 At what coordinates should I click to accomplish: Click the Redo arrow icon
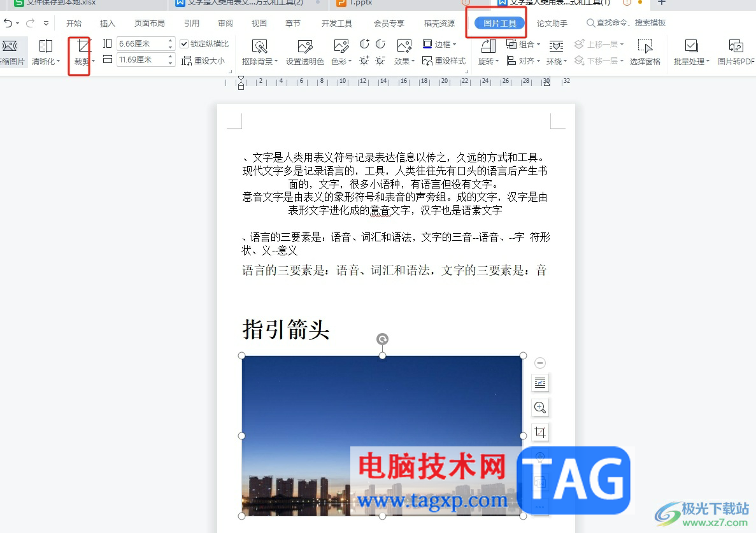pos(31,23)
